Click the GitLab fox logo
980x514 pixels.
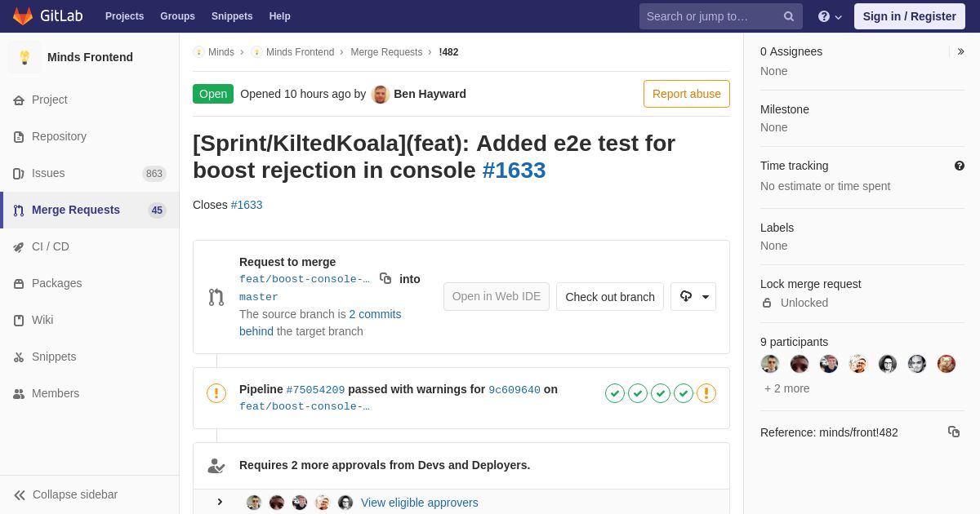pyautogui.click(x=23, y=16)
